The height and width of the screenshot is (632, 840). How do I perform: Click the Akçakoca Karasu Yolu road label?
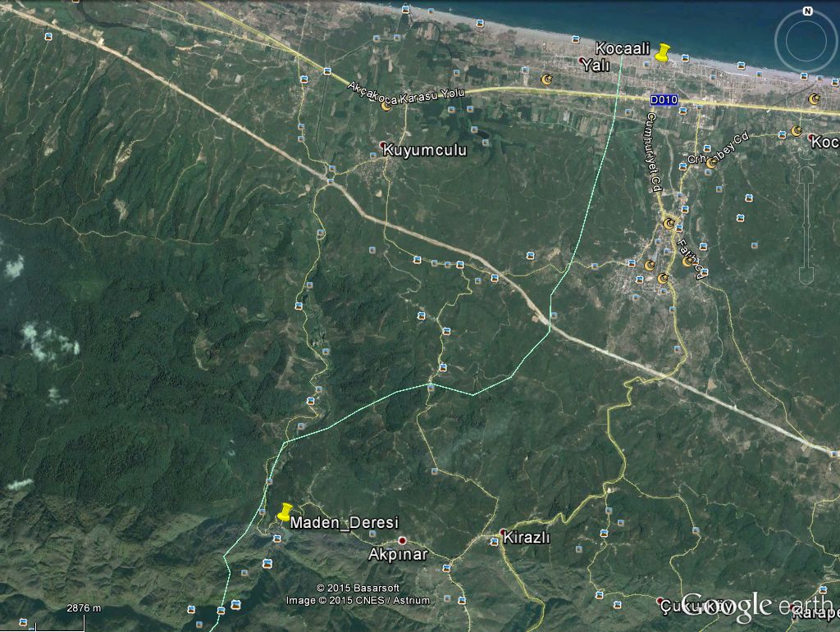406,92
